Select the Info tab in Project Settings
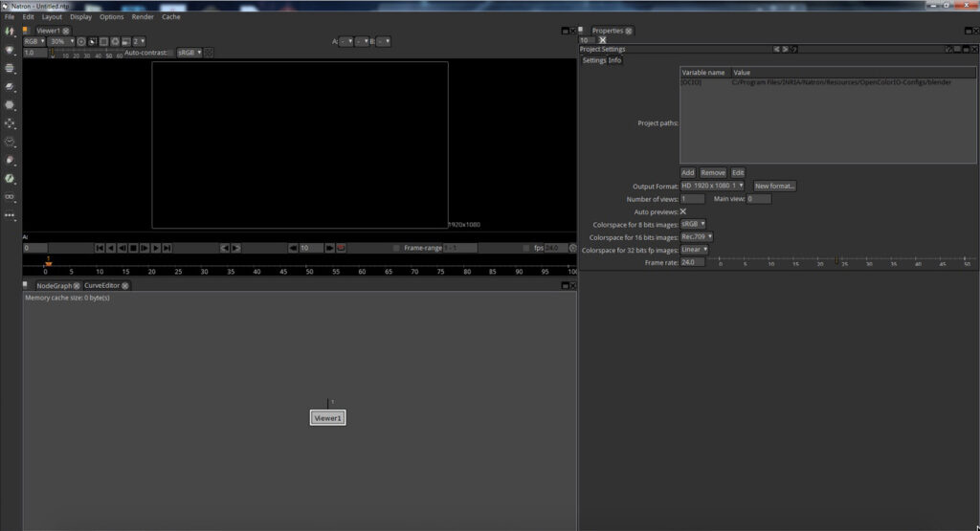Screen dimensions: 980x531 point(615,60)
